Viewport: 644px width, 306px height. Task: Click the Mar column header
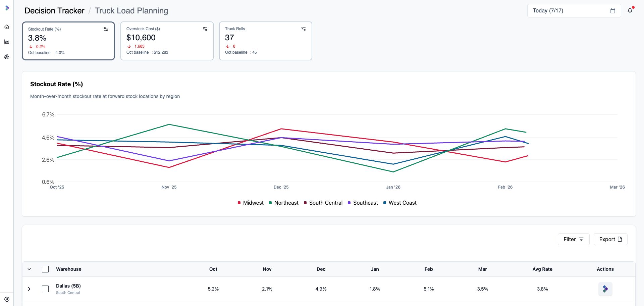(483, 269)
